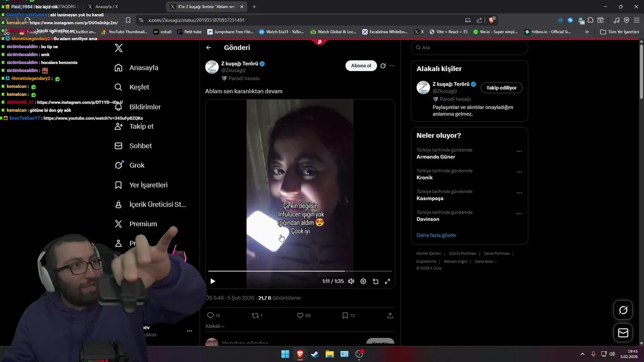Image resolution: width=644 pixels, height=362 pixels.
Task: Click the taskbar volume speaker icon
Action: pos(612,354)
